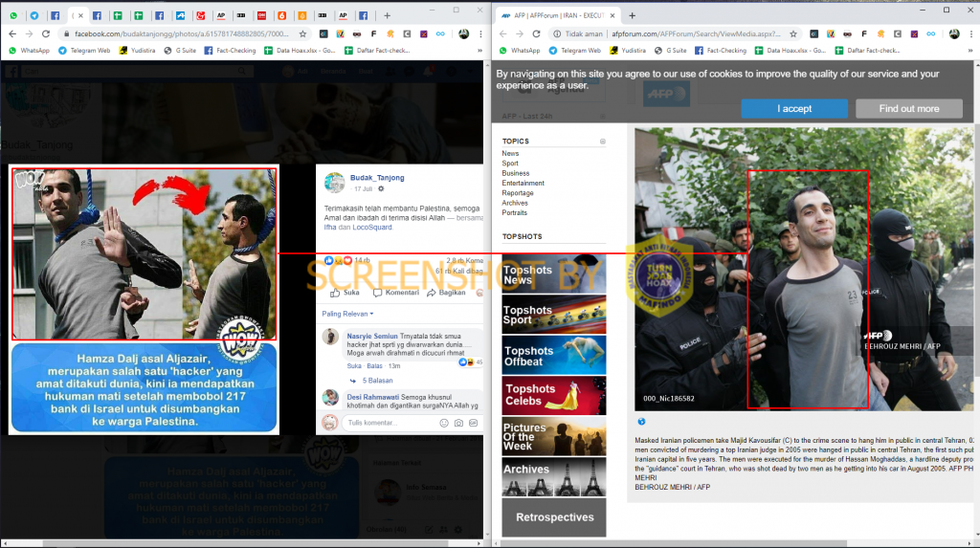Go back in the left Facebook window
This screenshot has width=980, height=548.
pos(12,33)
